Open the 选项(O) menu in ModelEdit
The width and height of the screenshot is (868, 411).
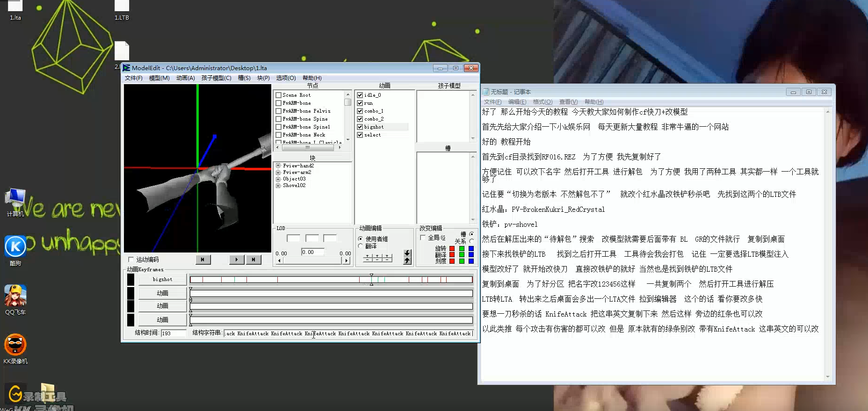pos(286,78)
